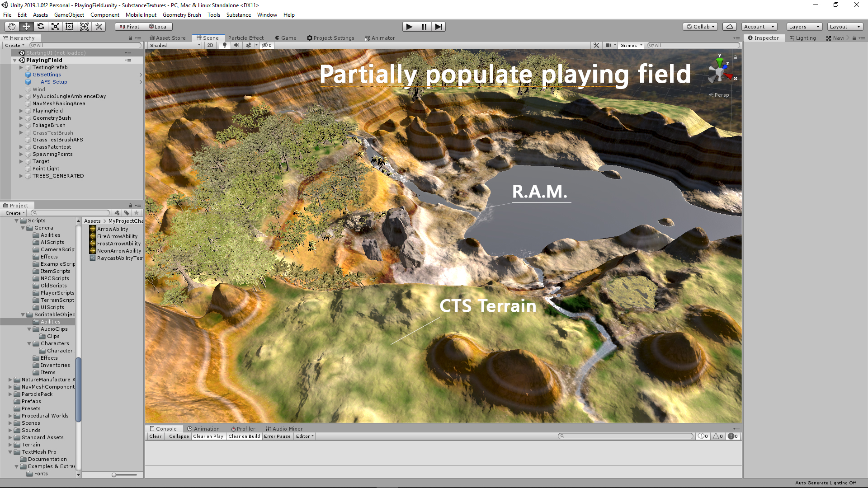
Task: Toggle console warning messages filter
Action: point(718,436)
